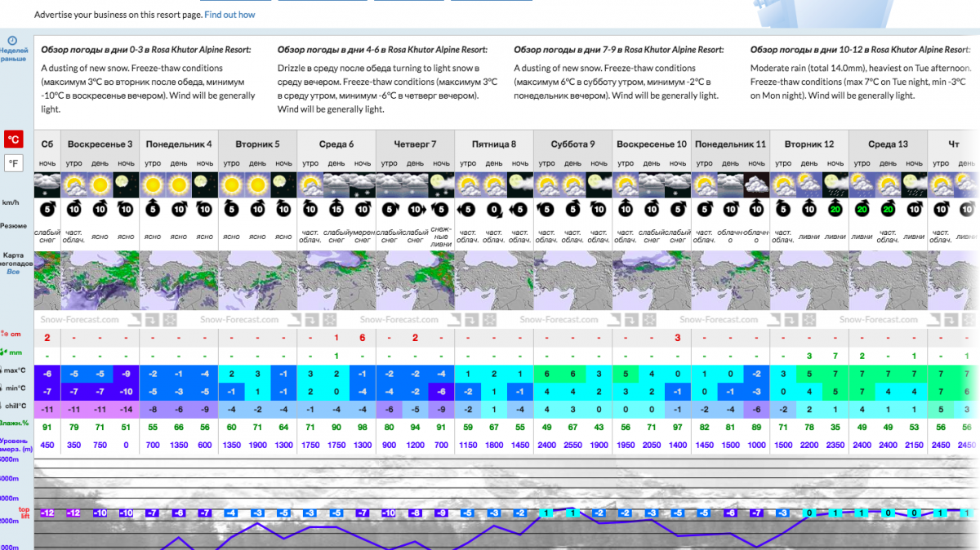Click Пятница 8 утро wind icon
The image size is (980, 550).
(x=467, y=210)
